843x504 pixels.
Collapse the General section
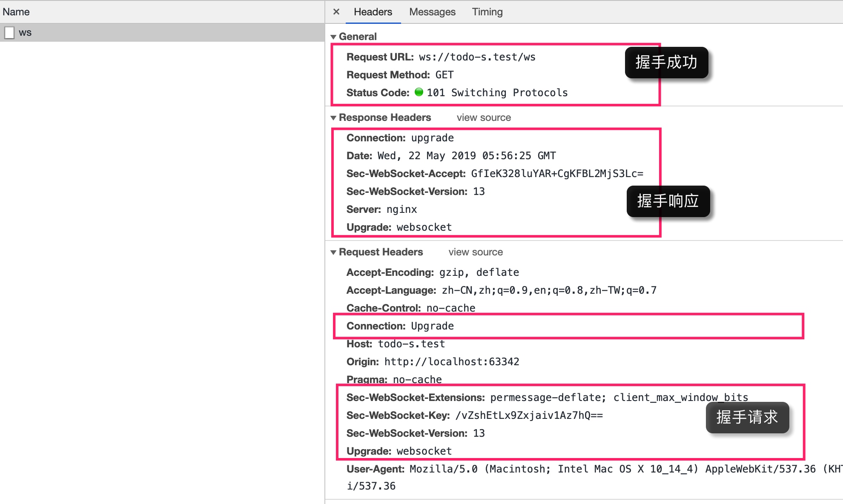tap(333, 37)
